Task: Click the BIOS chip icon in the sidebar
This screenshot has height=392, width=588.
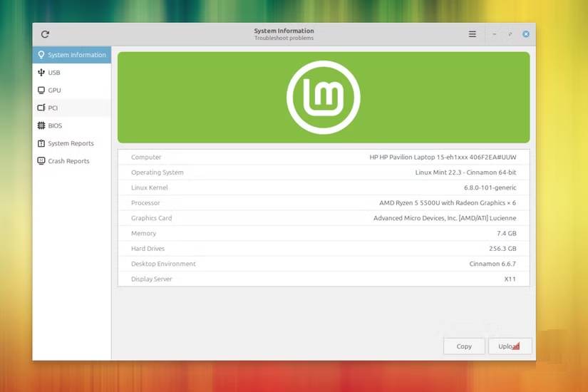Action: 41,125
